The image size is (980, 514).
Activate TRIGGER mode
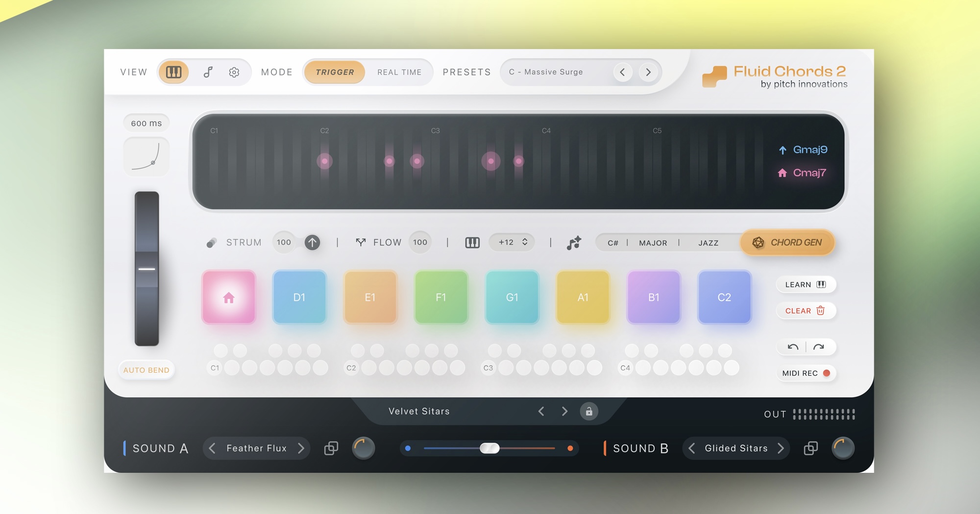335,72
